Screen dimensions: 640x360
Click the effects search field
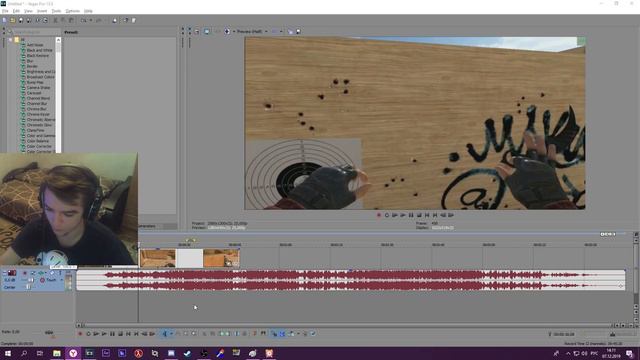(36, 32)
